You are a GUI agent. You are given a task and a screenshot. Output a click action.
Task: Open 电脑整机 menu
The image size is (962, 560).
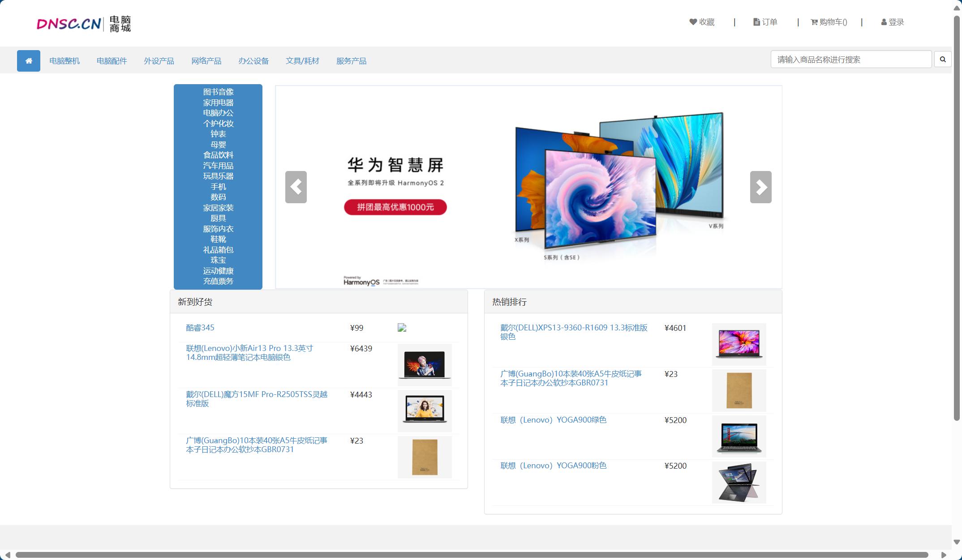click(x=64, y=61)
